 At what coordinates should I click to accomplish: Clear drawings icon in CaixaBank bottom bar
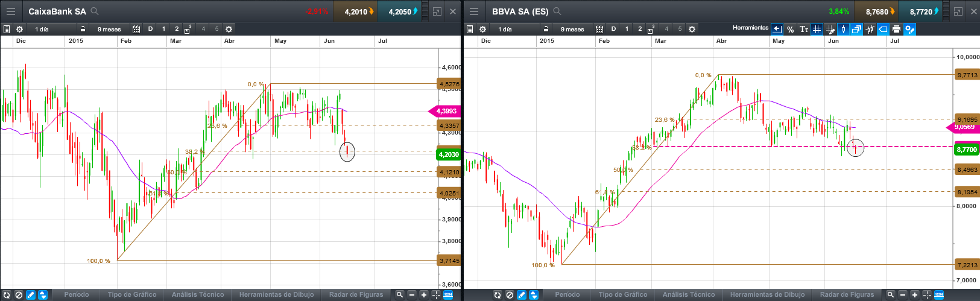[19, 295]
